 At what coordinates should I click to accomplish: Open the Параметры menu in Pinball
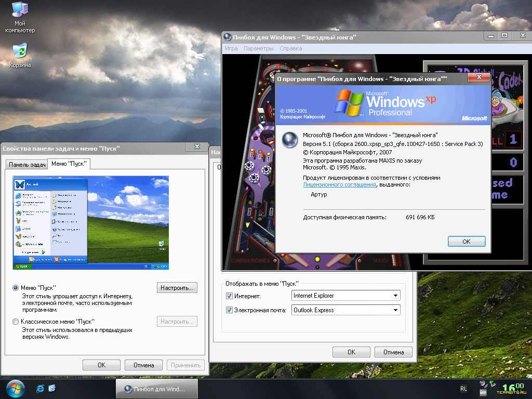(258, 48)
